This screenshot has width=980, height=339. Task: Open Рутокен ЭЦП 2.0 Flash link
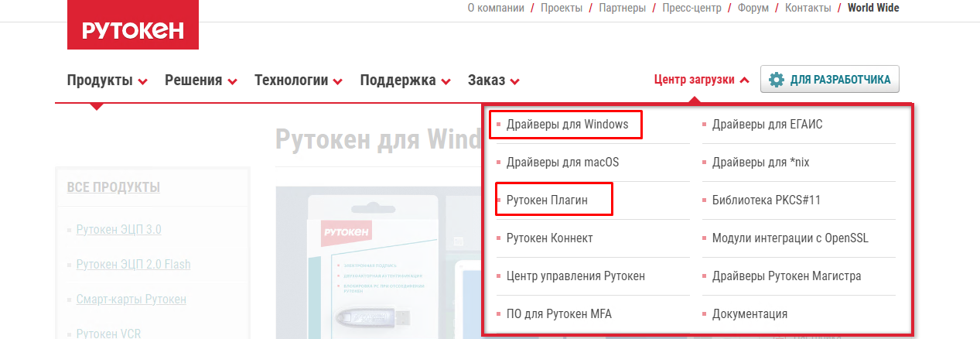(x=133, y=264)
